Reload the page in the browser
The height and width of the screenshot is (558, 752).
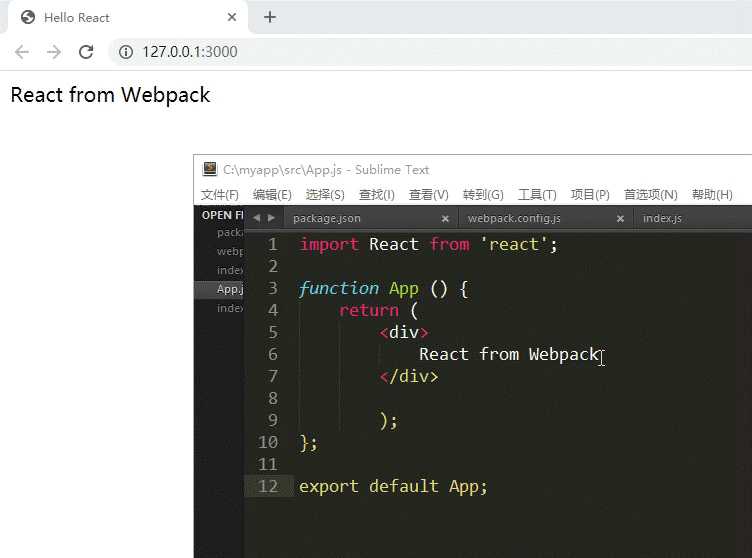(x=86, y=52)
